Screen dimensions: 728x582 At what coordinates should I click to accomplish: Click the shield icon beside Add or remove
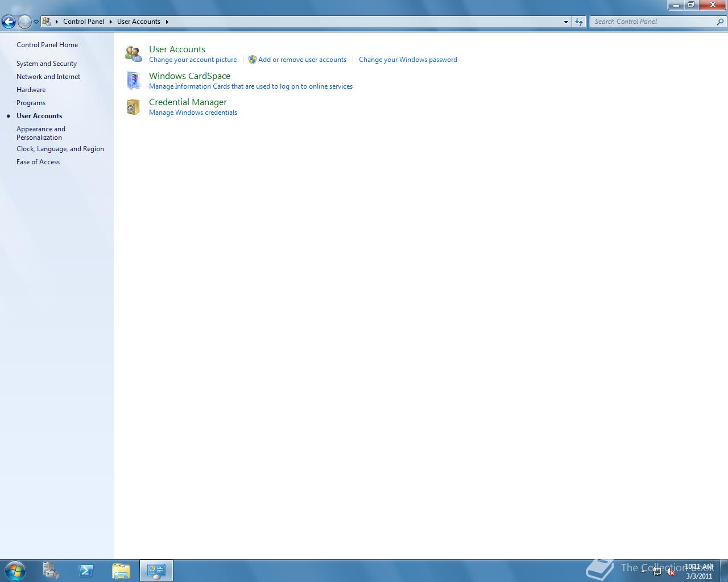click(x=253, y=60)
